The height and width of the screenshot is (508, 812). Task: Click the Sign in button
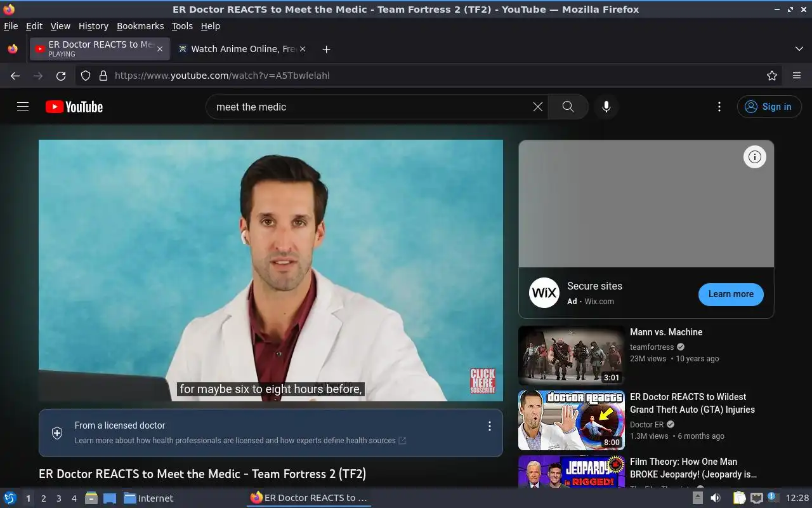(769, 107)
